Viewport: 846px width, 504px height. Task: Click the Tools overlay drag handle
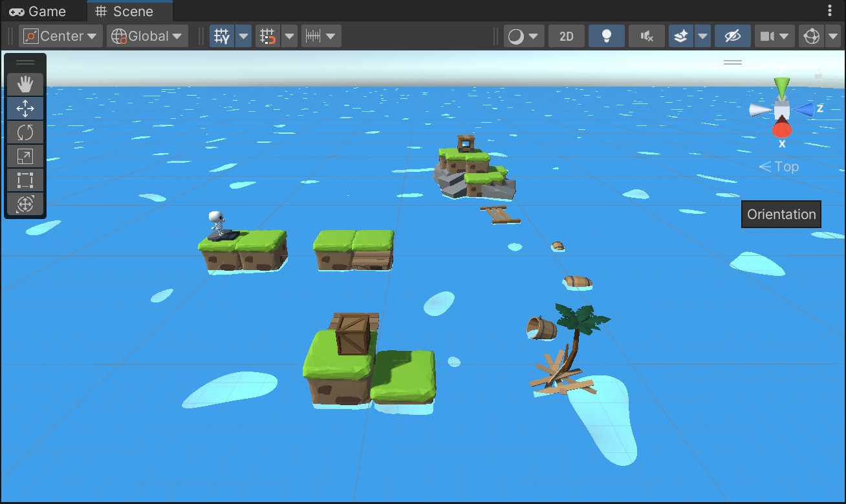pos(25,63)
